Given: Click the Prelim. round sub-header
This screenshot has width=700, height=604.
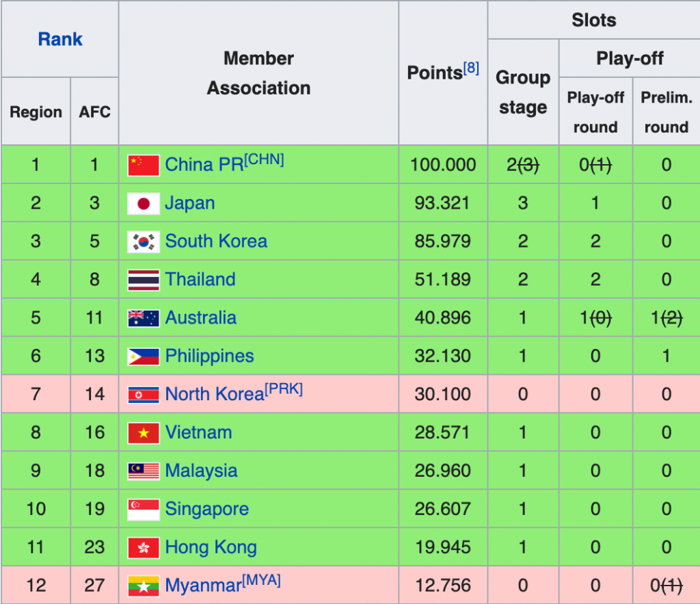Looking at the screenshot, I should 667,112.
